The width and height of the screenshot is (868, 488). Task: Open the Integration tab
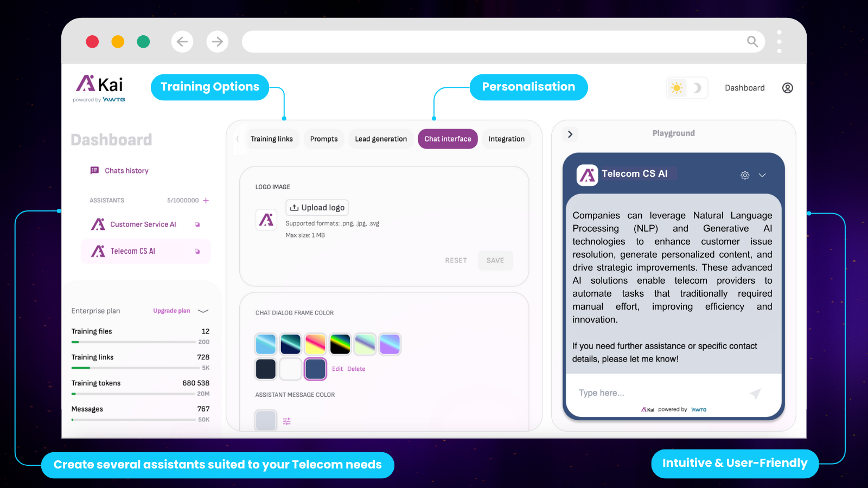[x=506, y=139]
